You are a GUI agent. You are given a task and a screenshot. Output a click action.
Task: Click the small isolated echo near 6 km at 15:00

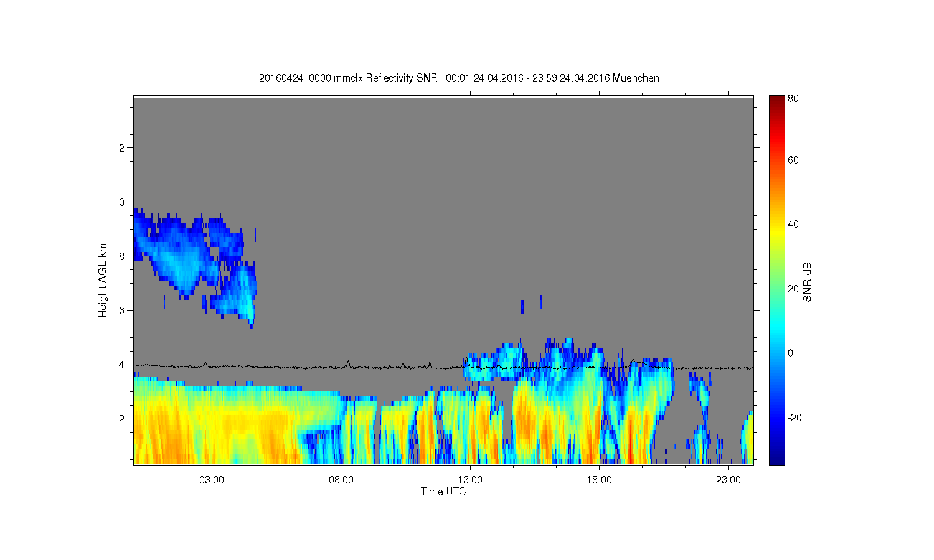522,307
